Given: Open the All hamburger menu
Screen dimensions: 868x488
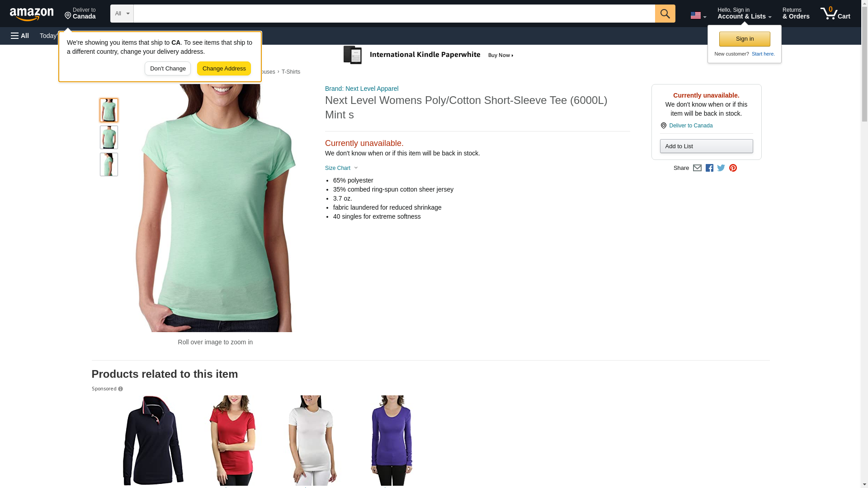Looking at the screenshot, I should (x=20, y=36).
